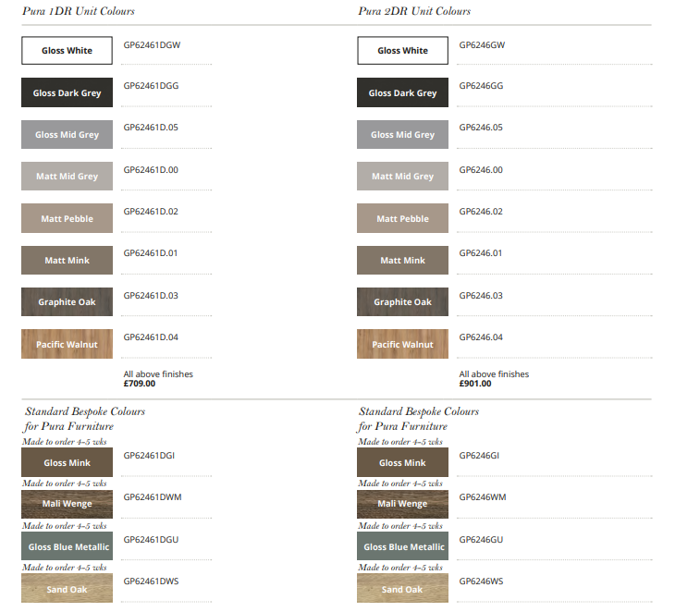
Task: Click Mali Wenge bespoke swatch in 1DR column
Action: click(x=67, y=505)
